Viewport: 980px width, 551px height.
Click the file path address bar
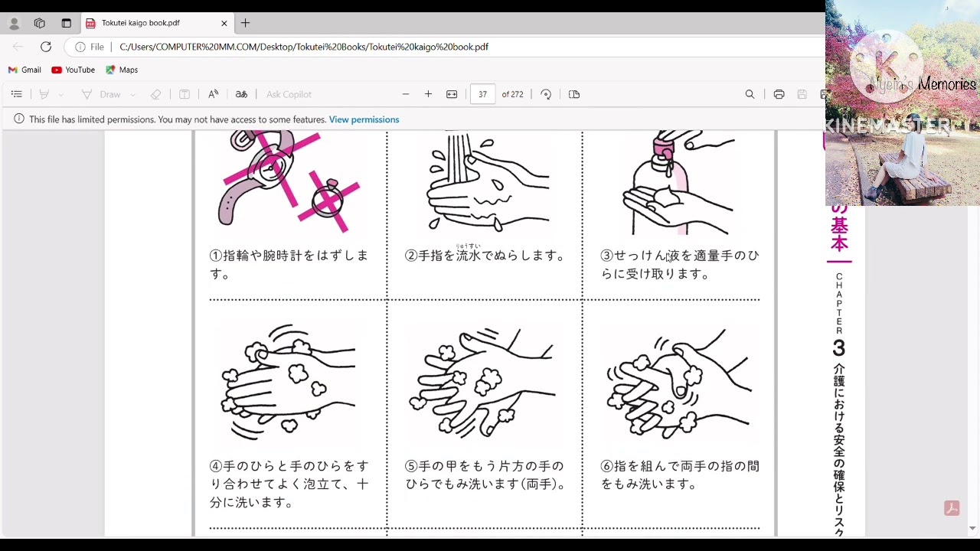(x=304, y=47)
